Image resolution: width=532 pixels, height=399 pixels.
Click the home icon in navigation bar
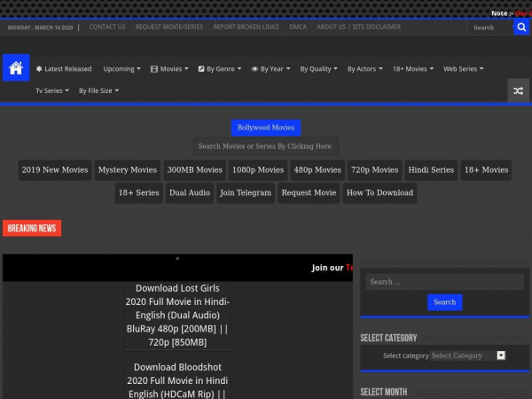[x=15, y=67]
